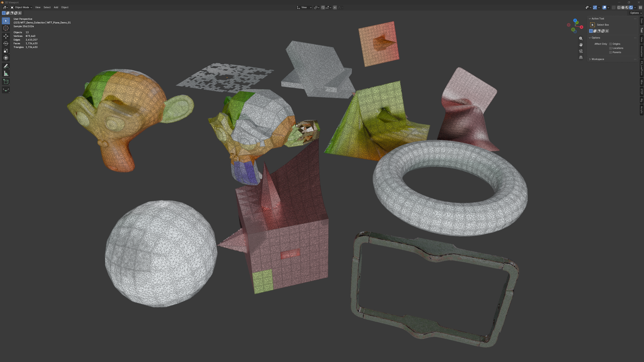644x362 pixels.
Task: Activate the Scale tool
Action: [x=6, y=51]
